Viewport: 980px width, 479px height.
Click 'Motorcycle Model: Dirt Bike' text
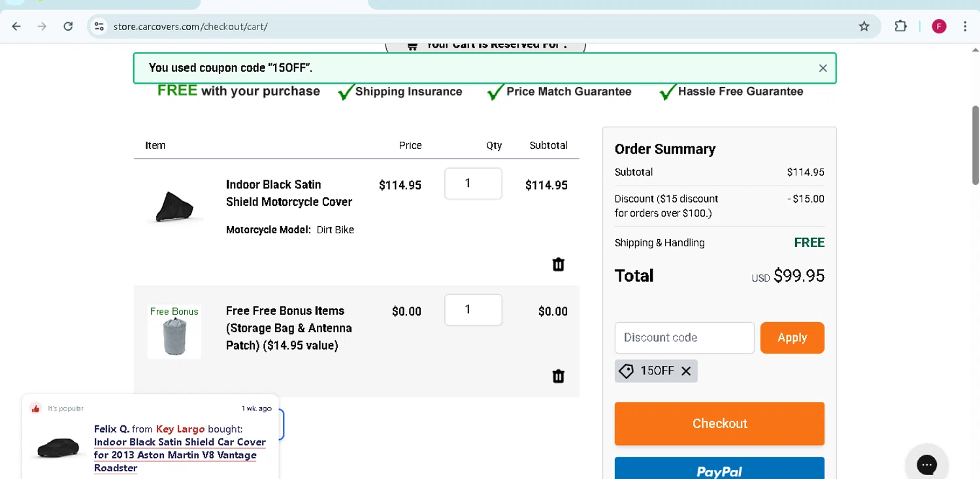[x=290, y=230]
